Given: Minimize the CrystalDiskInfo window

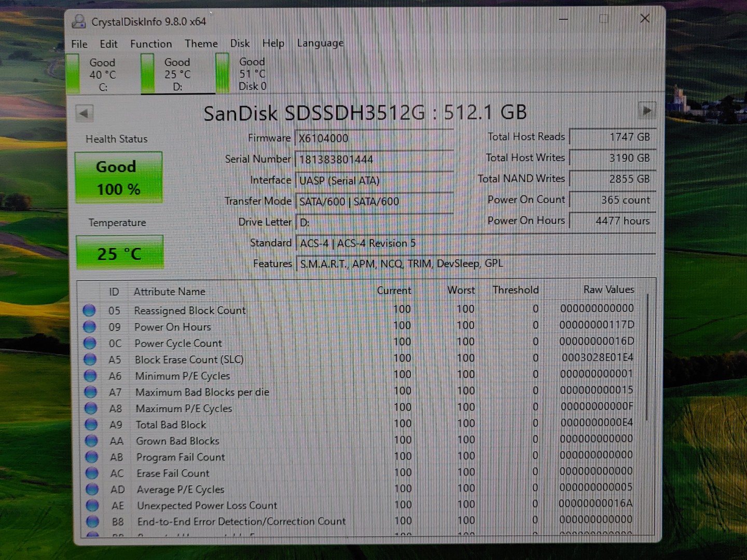Looking at the screenshot, I should [563, 19].
